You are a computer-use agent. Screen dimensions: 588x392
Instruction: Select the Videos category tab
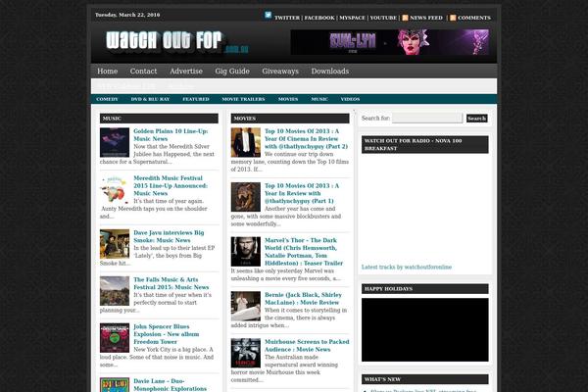(350, 99)
